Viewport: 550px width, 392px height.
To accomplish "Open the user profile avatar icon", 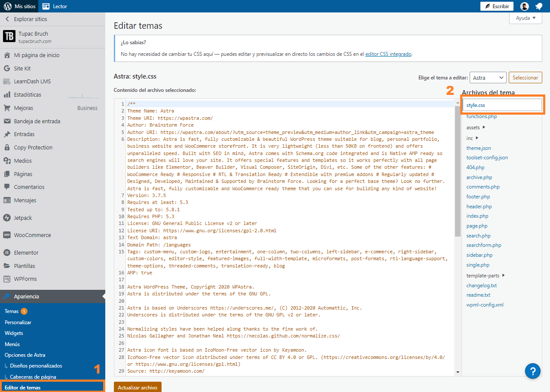I will 524,6.
